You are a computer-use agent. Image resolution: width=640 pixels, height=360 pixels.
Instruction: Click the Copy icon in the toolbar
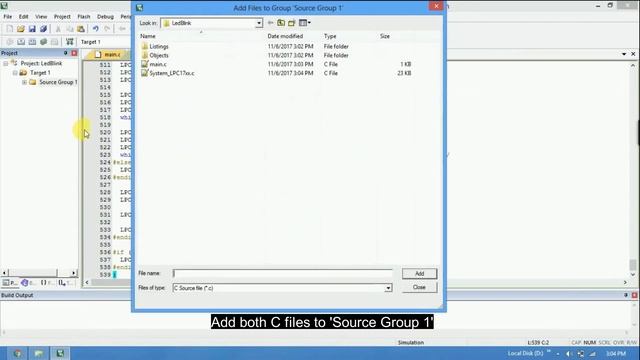pos(69,29)
